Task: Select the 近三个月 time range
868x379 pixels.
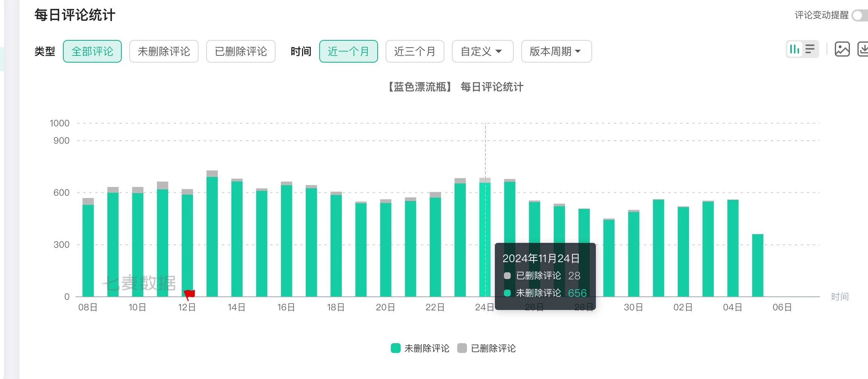Action: pyautogui.click(x=415, y=51)
